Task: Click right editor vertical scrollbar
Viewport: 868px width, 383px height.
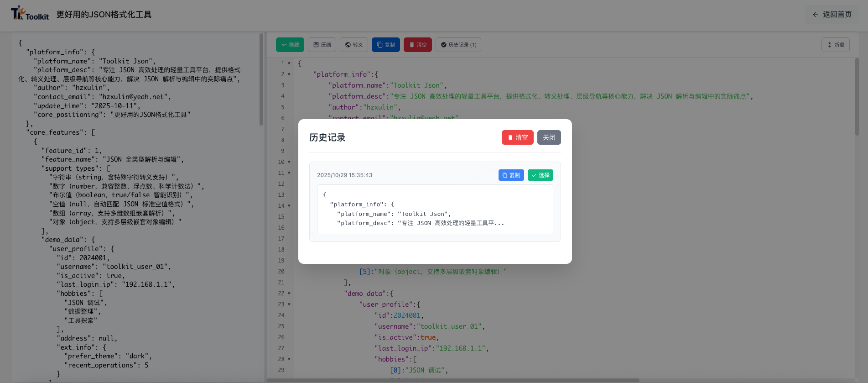Action: point(857,97)
